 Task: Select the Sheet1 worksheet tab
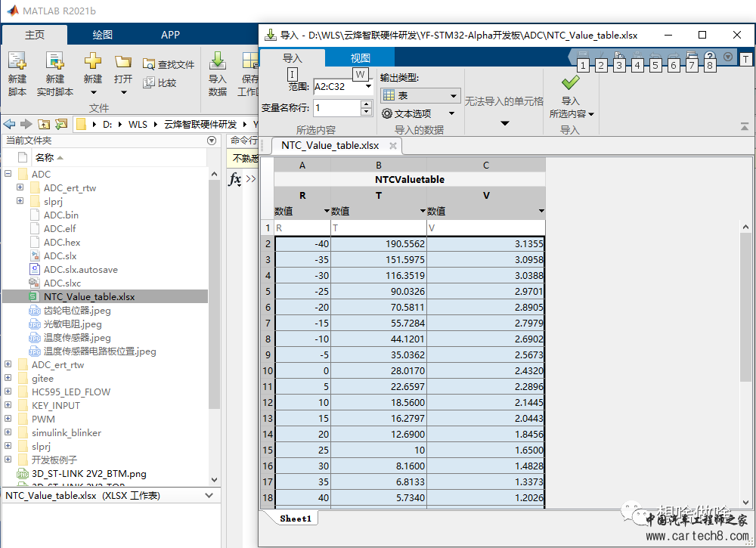295,519
